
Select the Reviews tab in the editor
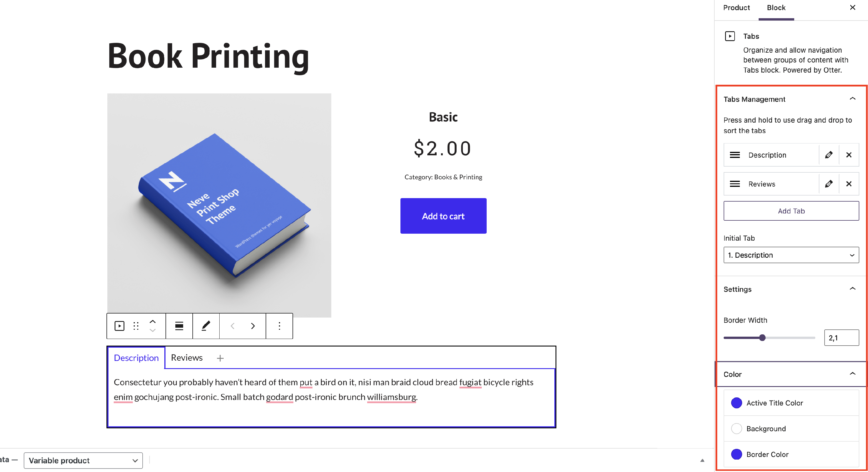[187, 358]
